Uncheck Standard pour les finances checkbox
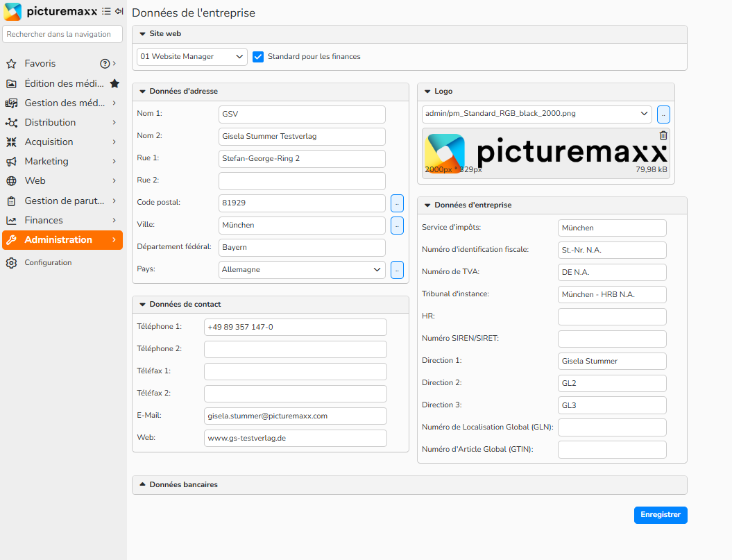The width and height of the screenshot is (732, 560). tap(258, 57)
